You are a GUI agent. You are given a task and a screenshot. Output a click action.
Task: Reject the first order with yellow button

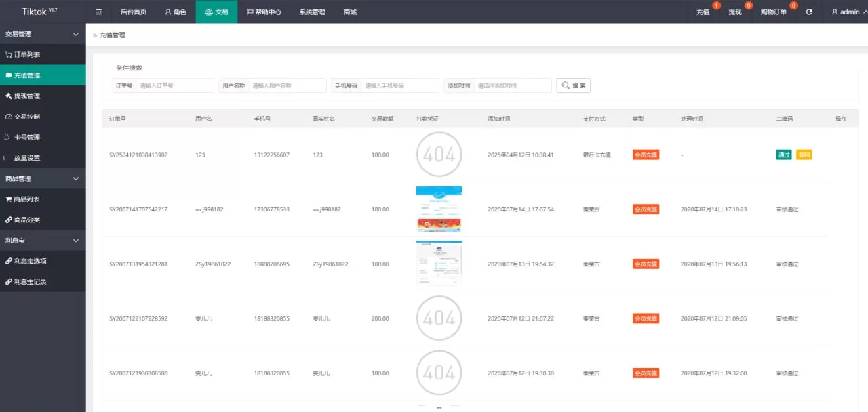tap(804, 154)
